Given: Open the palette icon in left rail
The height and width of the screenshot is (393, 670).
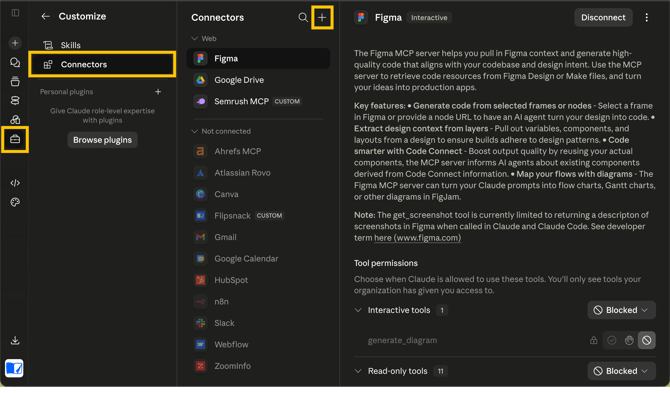Looking at the screenshot, I should 15,202.
